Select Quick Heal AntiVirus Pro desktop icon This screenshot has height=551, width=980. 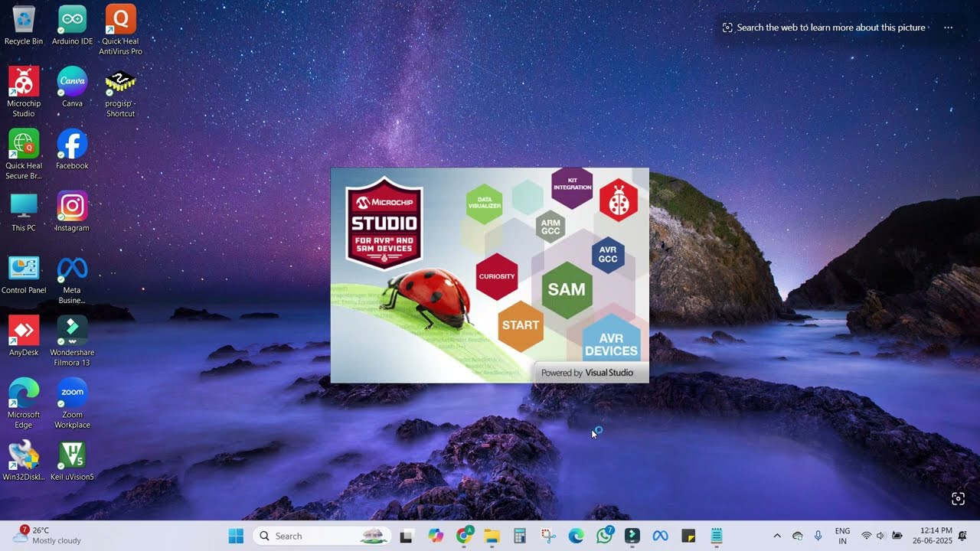120,31
